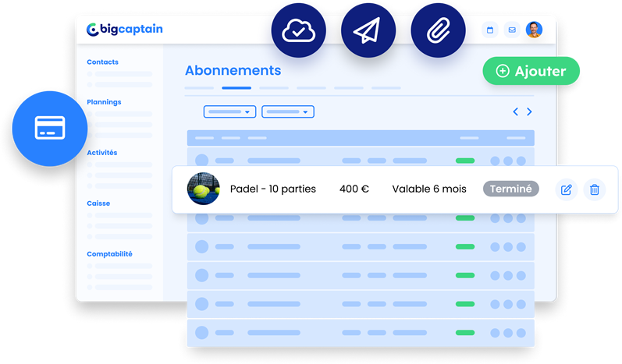Open the Plannings sidebar section

(104, 102)
